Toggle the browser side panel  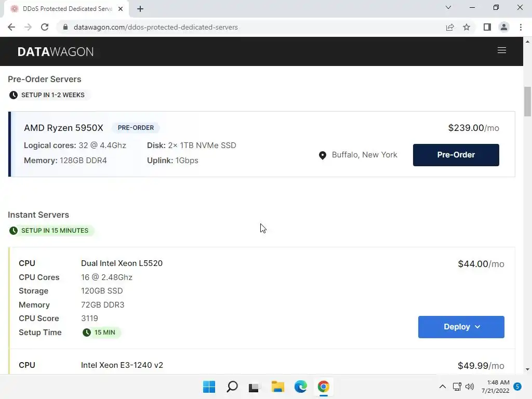point(487,27)
